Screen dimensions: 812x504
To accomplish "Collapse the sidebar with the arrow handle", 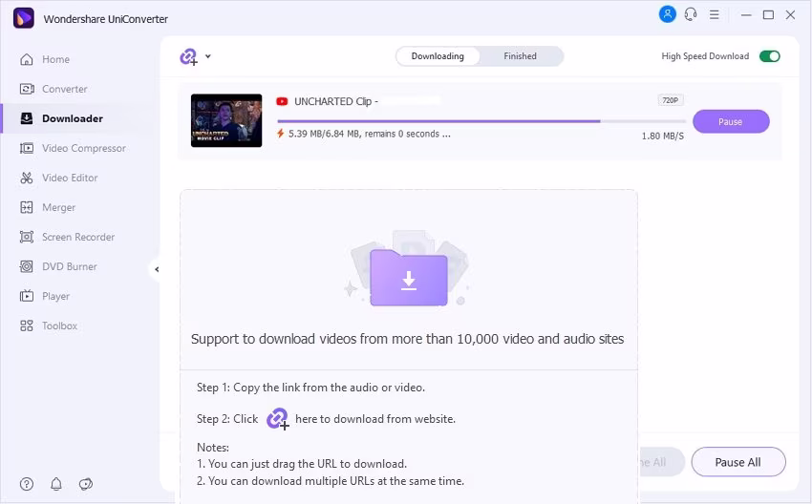I will pyautogui.click(x=157, y=269).
